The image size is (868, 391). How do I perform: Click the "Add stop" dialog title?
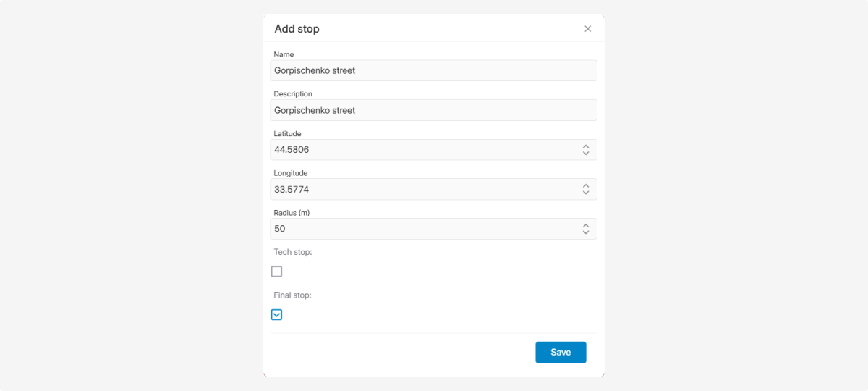point(297,29)
